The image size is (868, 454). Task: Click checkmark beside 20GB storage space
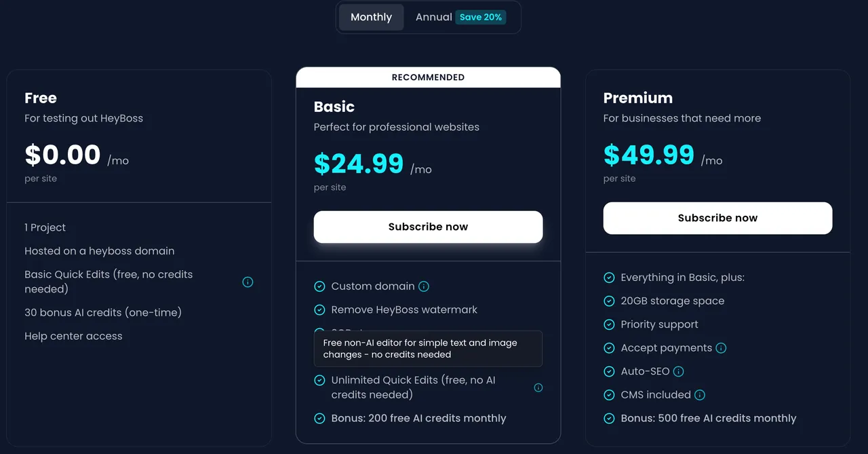point(609,301)
